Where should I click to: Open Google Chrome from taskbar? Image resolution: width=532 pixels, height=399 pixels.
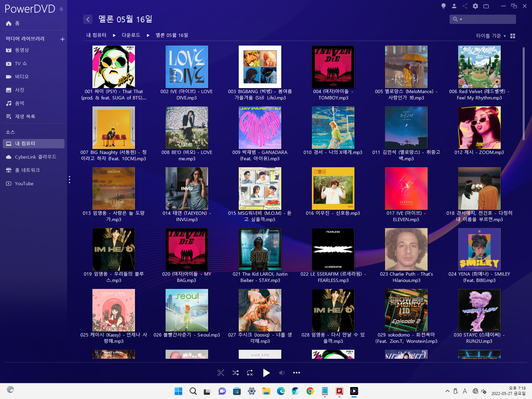point(310,391)
